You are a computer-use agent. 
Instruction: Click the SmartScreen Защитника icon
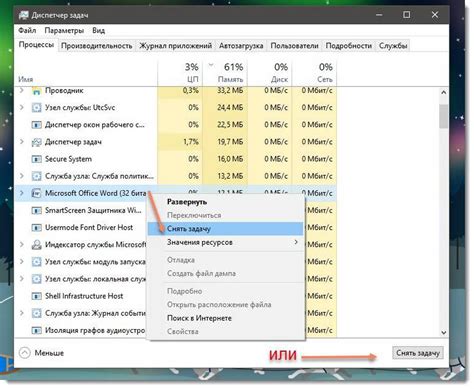(x=36, y=211)
